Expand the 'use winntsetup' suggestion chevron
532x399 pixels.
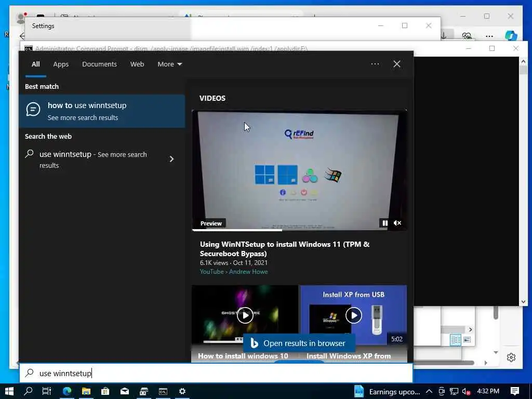(171, 159)
